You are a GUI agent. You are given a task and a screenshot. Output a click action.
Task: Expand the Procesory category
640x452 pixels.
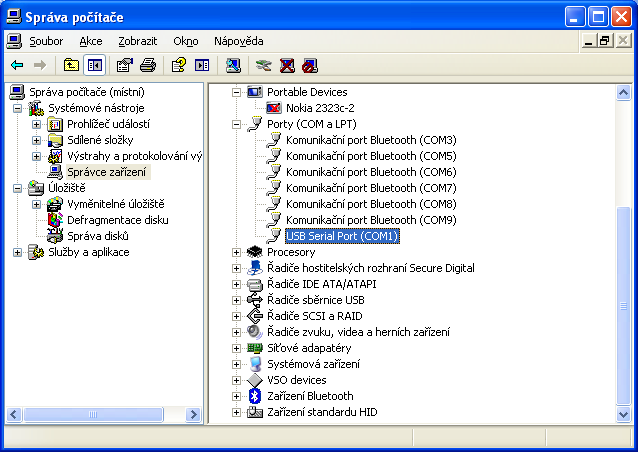point(236,252)
